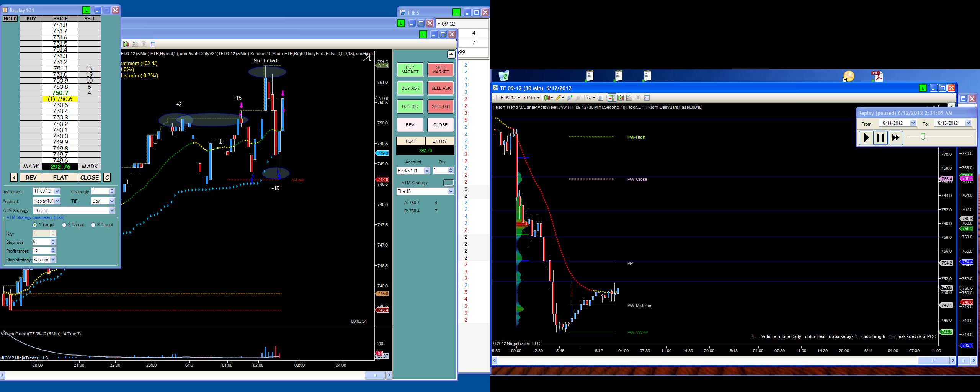
Task: Open properties icon in 30 Min chart toolbar
Action: [x=647, y=98]
